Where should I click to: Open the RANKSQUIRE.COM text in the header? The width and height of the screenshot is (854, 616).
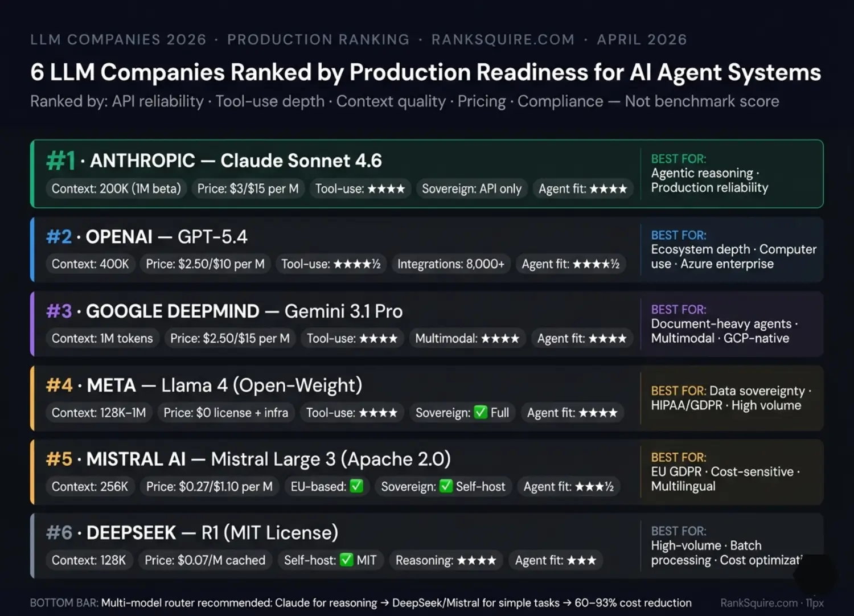pyautogui.click(x=503, y=40)
